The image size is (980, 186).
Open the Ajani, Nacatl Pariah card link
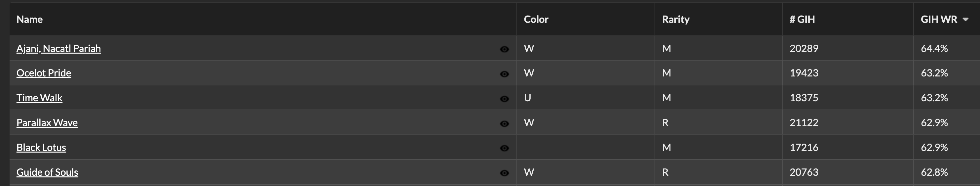click(58, 48)
